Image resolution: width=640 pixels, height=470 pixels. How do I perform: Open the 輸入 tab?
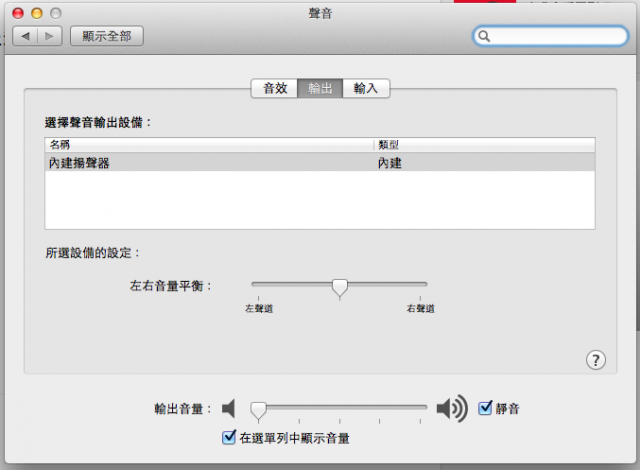coord(366,88)
